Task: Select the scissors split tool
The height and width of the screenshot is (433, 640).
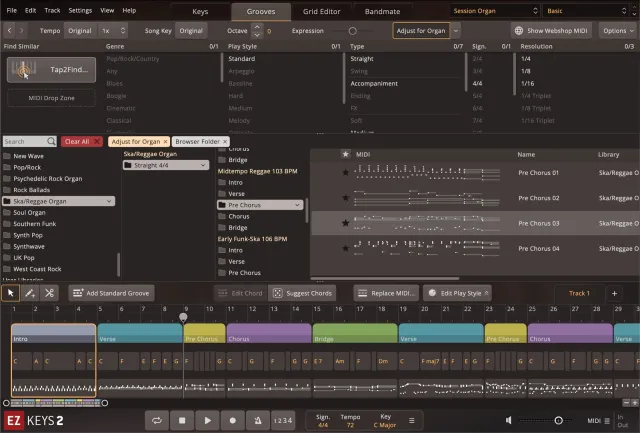Action: tap(49, 293)
